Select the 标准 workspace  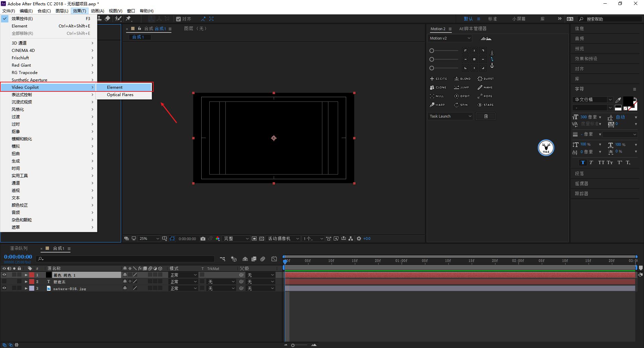(x=492, y=19)
